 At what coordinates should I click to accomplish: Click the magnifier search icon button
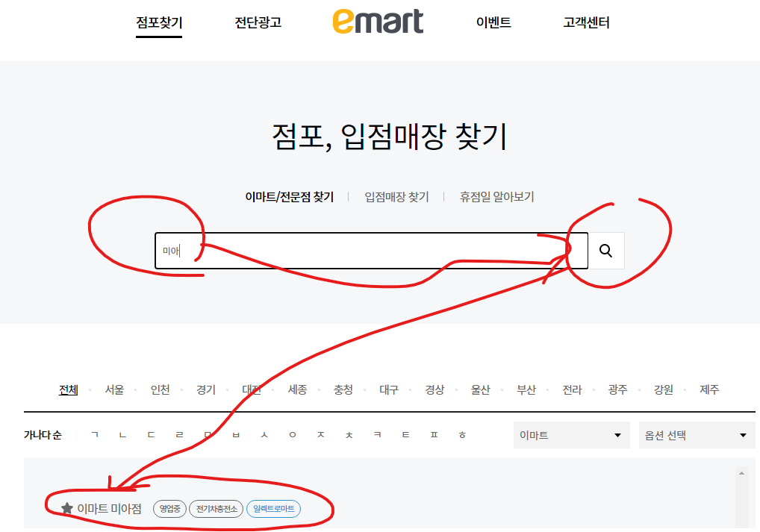tap(606, 251)
